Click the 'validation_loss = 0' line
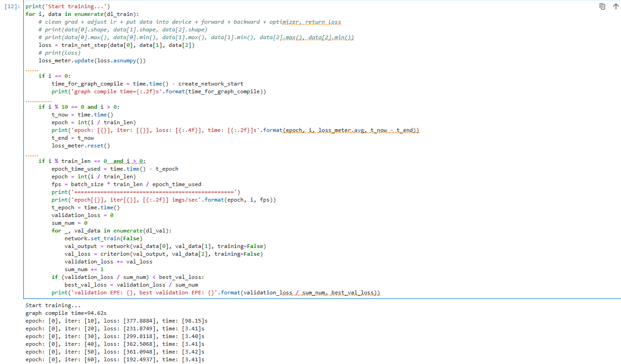 (82, 215)
